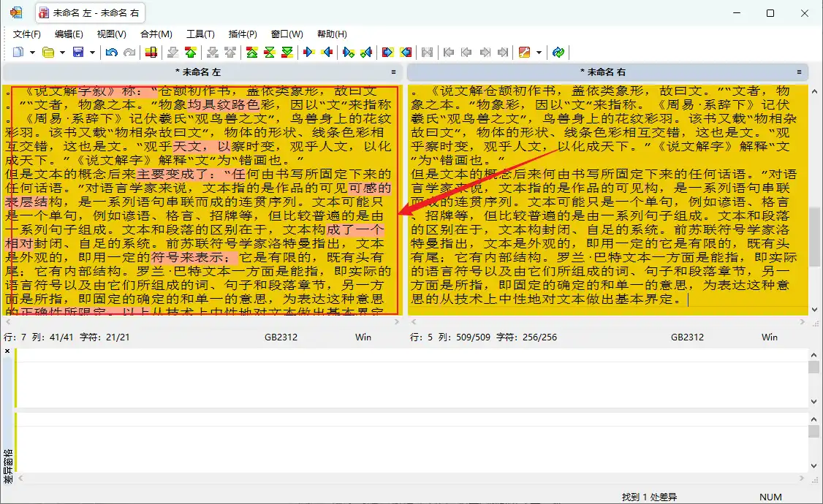Close the diff pane with the x button
This screenshot has height=504, width=823.
7,351
